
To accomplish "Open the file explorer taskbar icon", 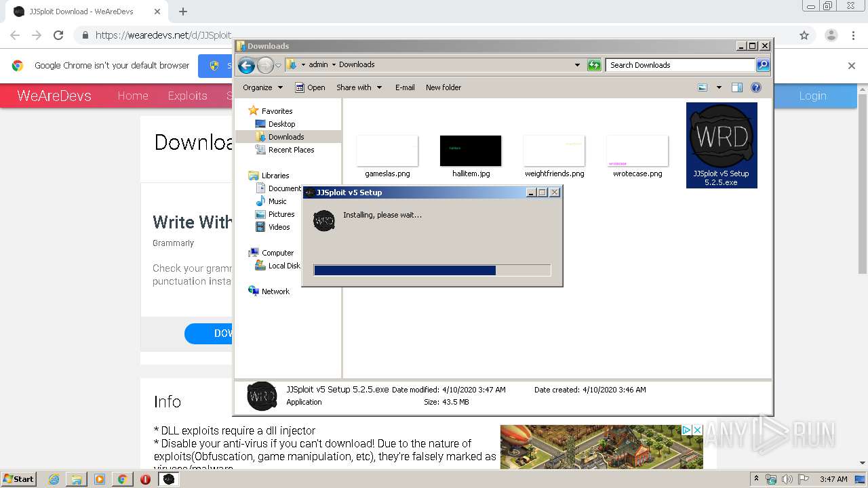I will coord(77,479).
